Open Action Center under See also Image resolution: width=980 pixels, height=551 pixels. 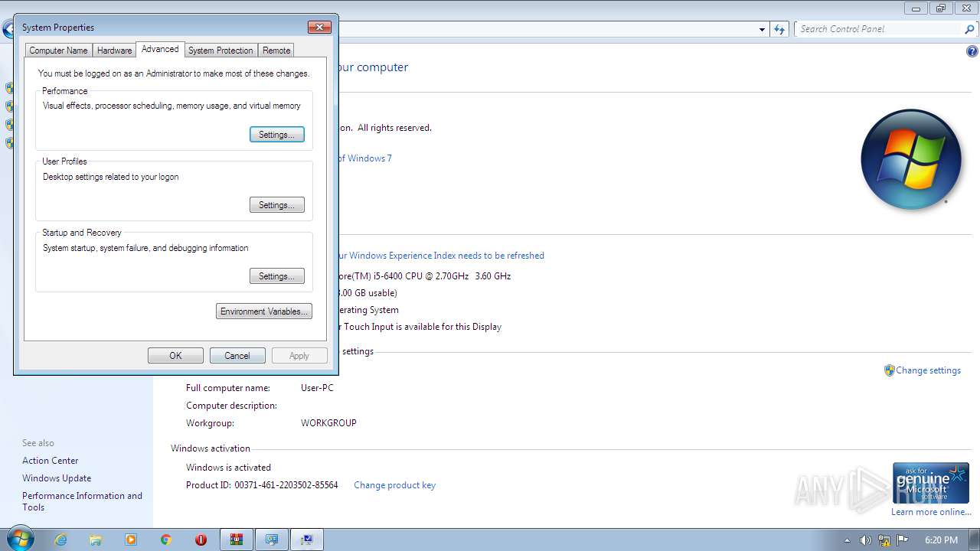click(51, 461)
